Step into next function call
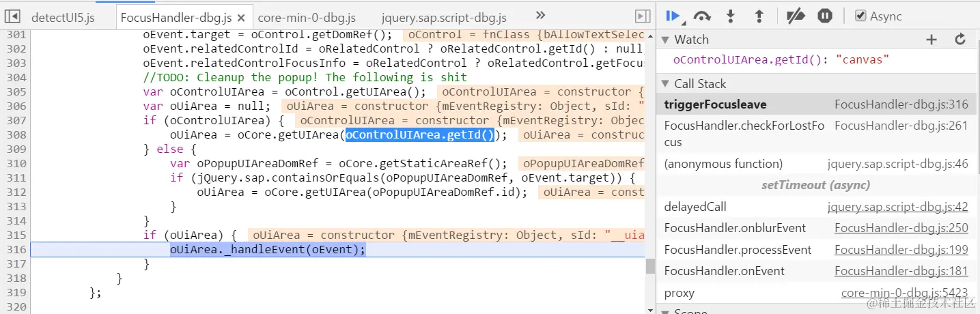The height and width of the screenshot is (314, 980). click(731, 16)
